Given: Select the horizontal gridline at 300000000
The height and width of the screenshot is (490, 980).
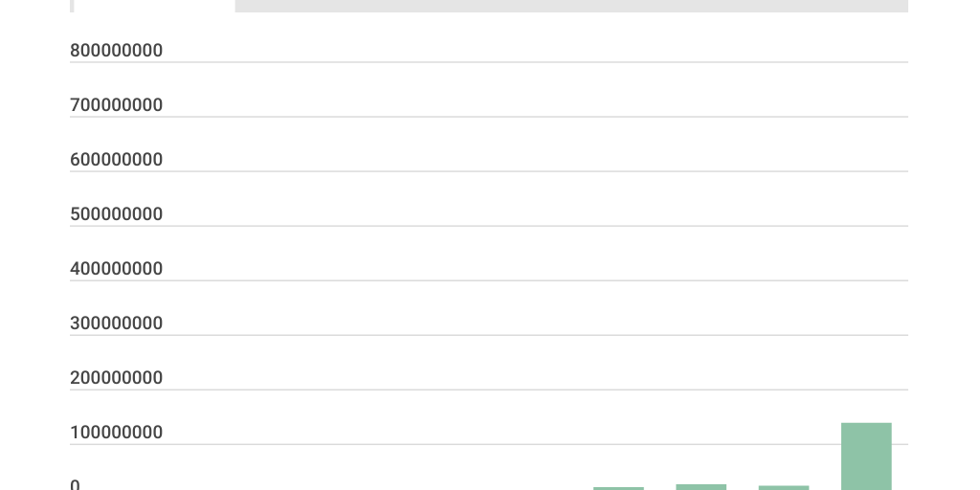Looking at the screenshot, I should tap(536, 335).
